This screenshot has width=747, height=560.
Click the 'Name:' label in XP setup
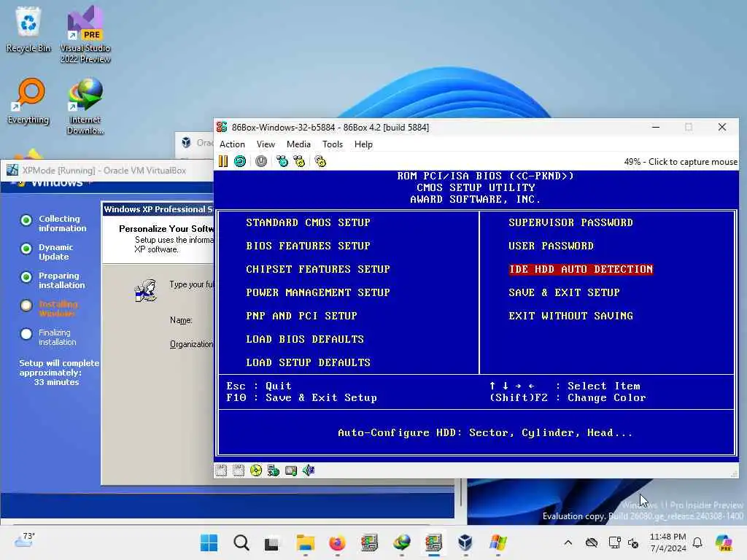[x=181, y=321]
